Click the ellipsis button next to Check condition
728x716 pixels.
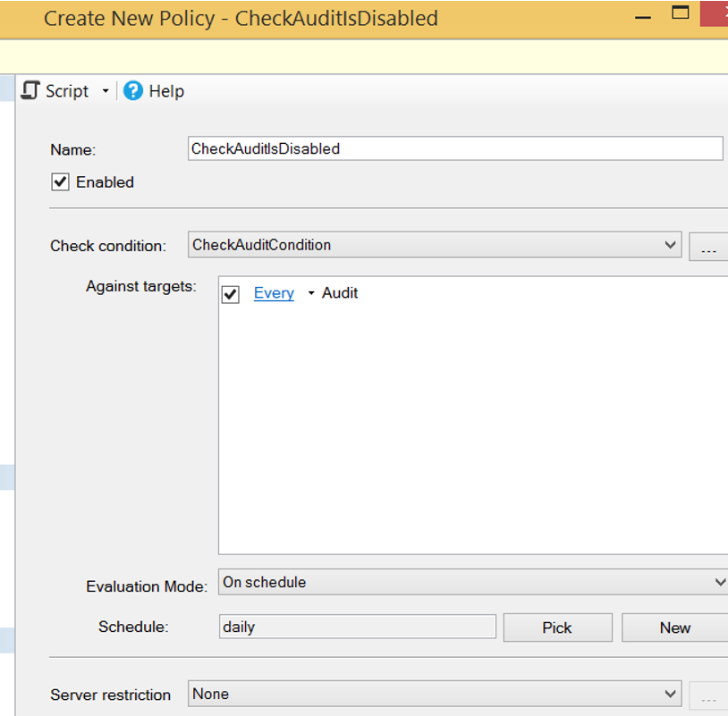point(708,247)
